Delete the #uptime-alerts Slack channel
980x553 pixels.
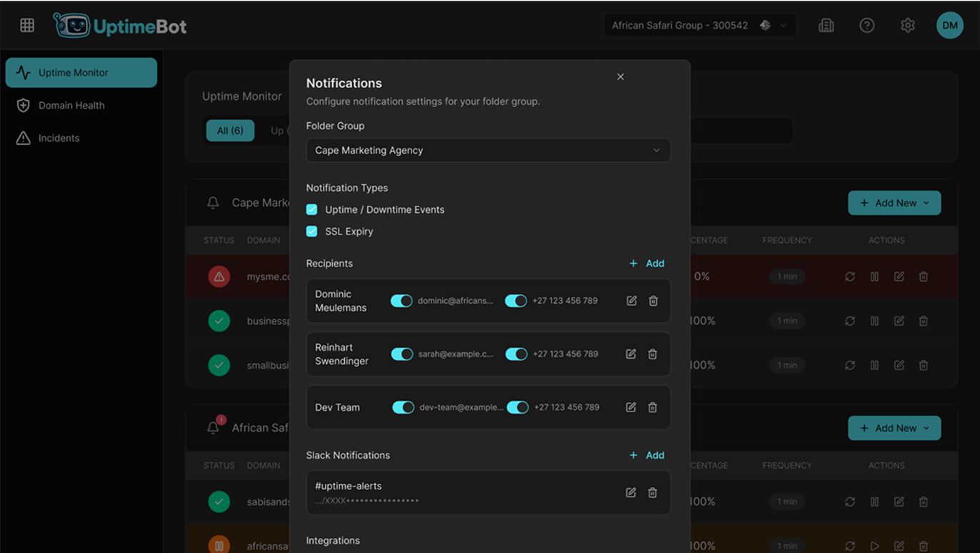coord(652,492)
